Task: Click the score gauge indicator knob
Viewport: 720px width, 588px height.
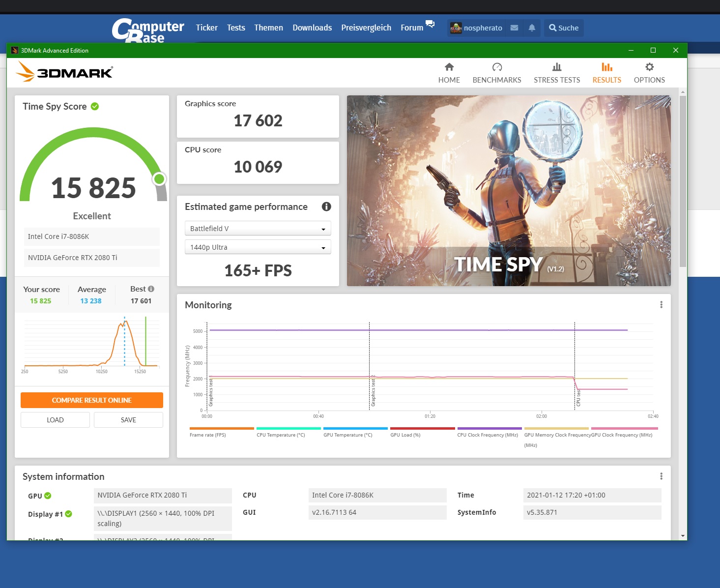Action: click(159, 179)
